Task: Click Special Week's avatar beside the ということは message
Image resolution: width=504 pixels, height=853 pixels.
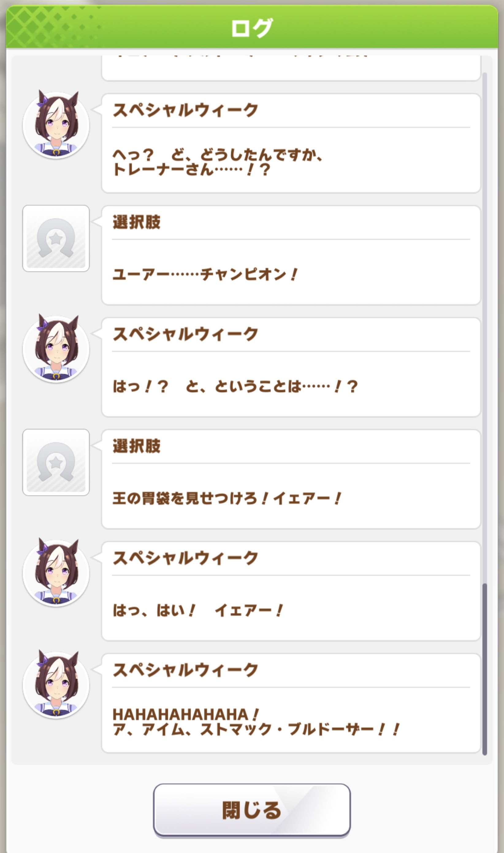Action: (x=56, y=349)
